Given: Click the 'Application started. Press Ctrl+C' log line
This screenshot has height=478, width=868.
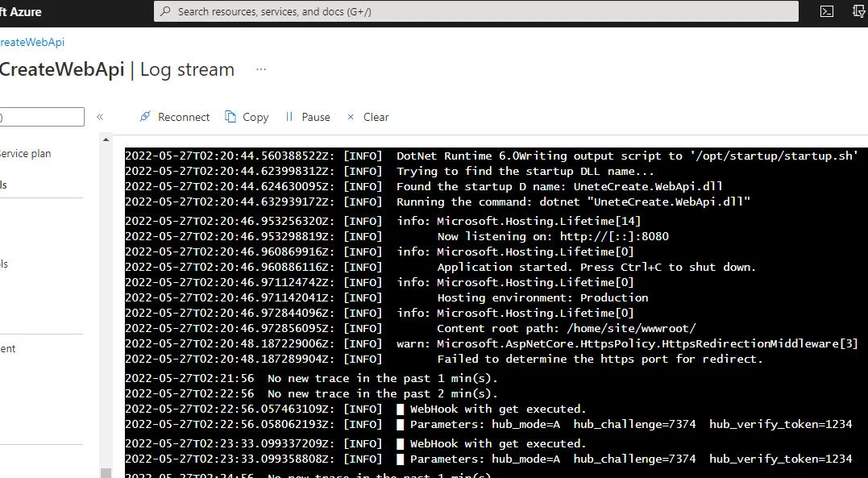Looking at the screenshot, I should coord(441,267).
